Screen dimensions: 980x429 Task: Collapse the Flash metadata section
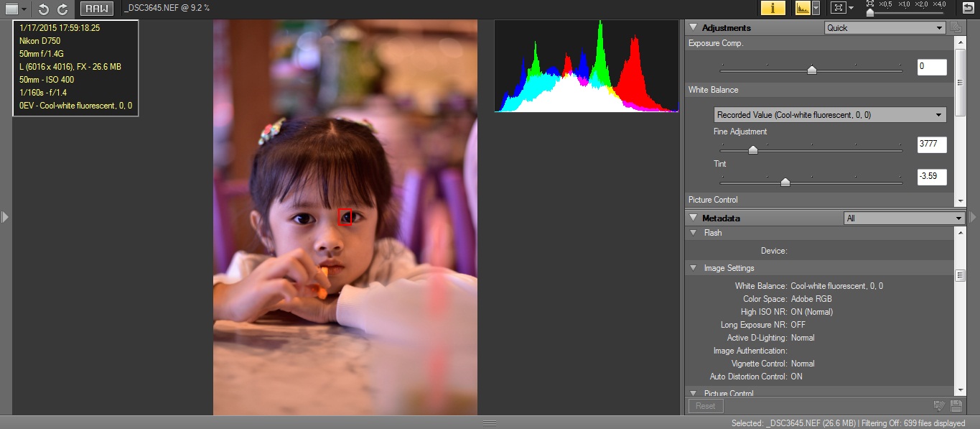point(694,233)
